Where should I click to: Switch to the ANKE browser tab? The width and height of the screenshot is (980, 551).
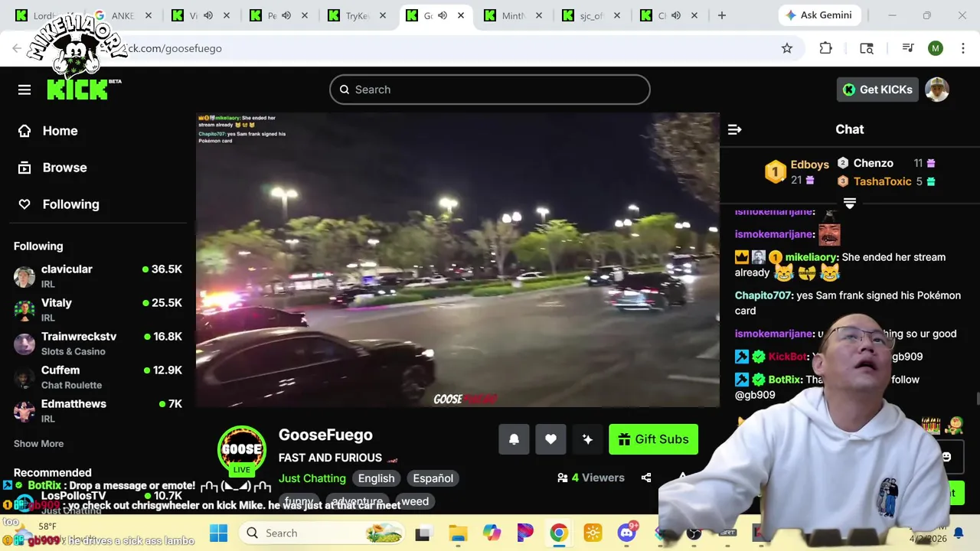[x=122, y=15]
